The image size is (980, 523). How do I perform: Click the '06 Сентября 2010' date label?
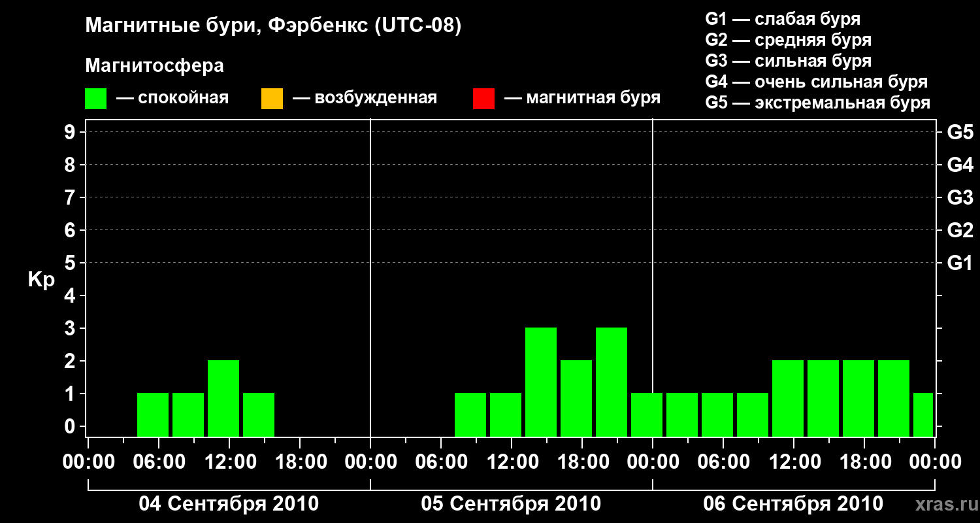[793, 504]
